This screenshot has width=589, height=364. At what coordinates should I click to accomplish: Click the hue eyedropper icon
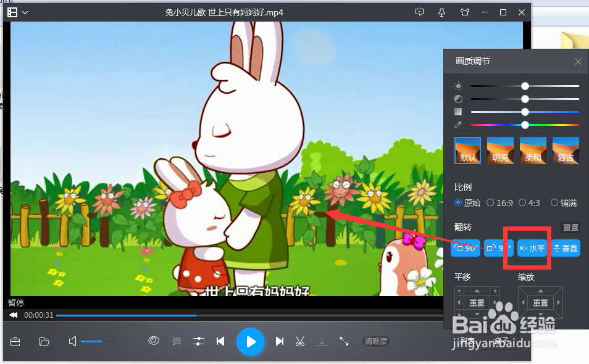tap(458, 125)
